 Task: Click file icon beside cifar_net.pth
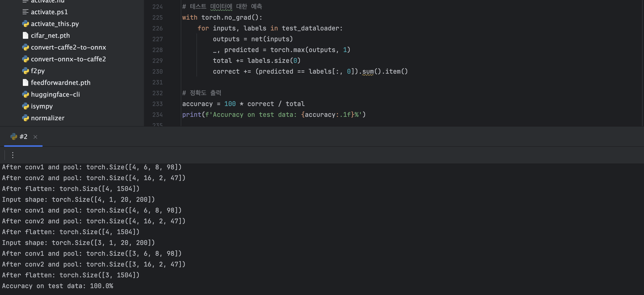(25, 36)
